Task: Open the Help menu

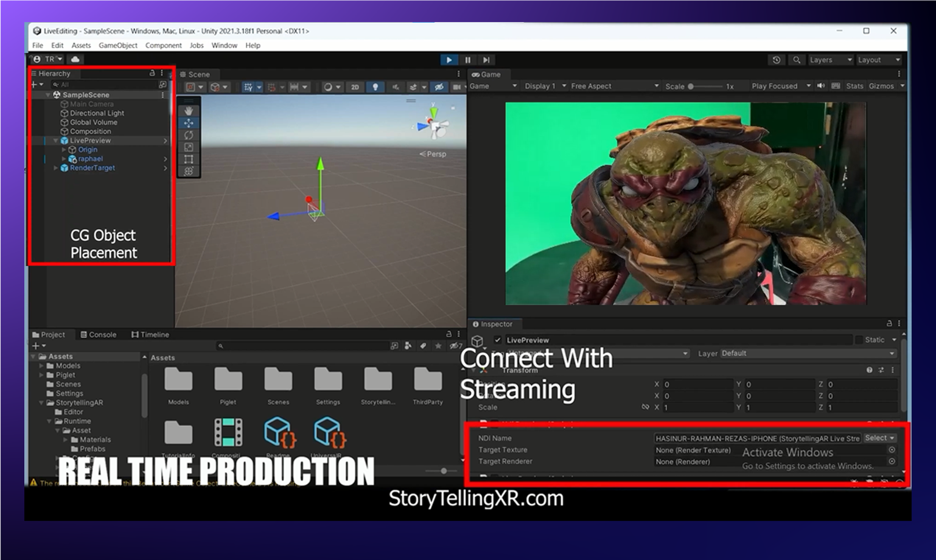Action: click(253, 45)
